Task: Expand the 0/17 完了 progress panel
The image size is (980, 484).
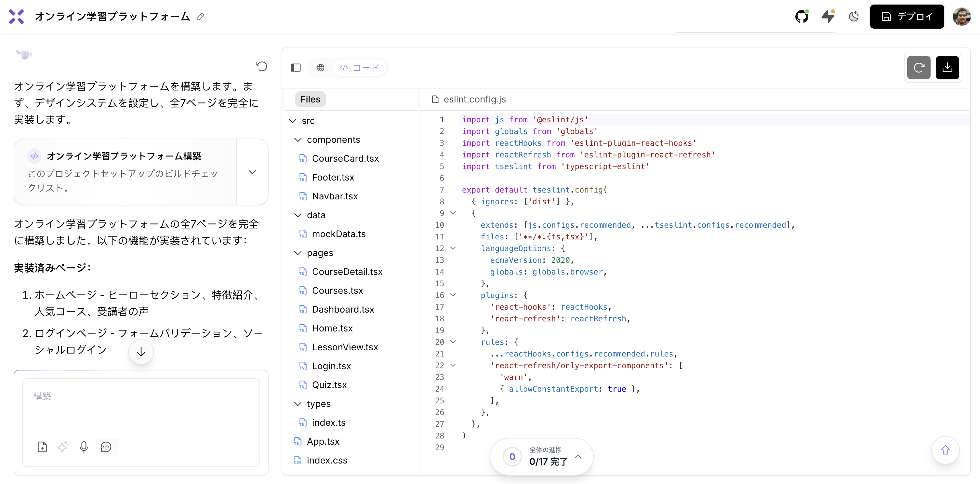Action: click(x=578, y=456)
